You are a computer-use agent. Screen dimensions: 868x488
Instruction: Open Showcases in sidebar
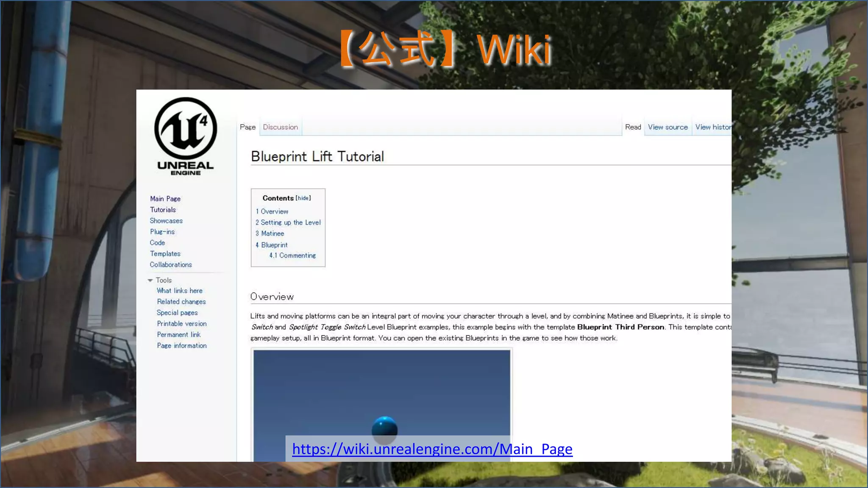point(166,221)
